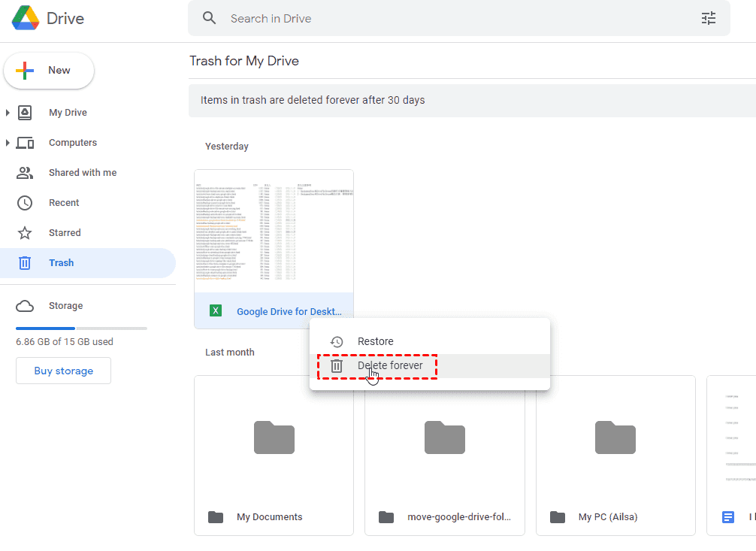Click the New button

49,70
